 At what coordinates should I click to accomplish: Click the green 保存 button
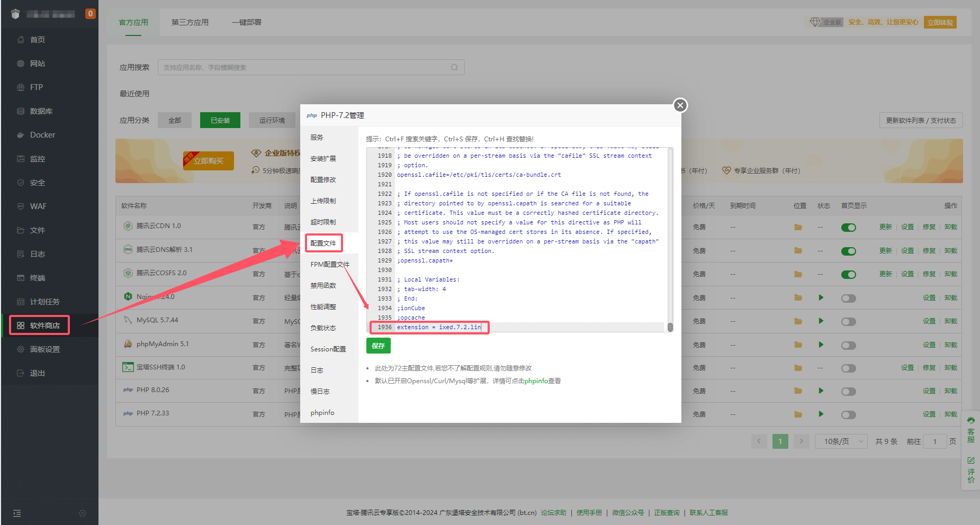tap(378, 346)
